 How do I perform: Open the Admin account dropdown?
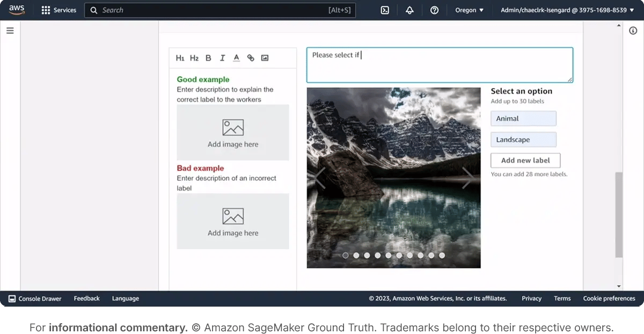tap(566, 10)
